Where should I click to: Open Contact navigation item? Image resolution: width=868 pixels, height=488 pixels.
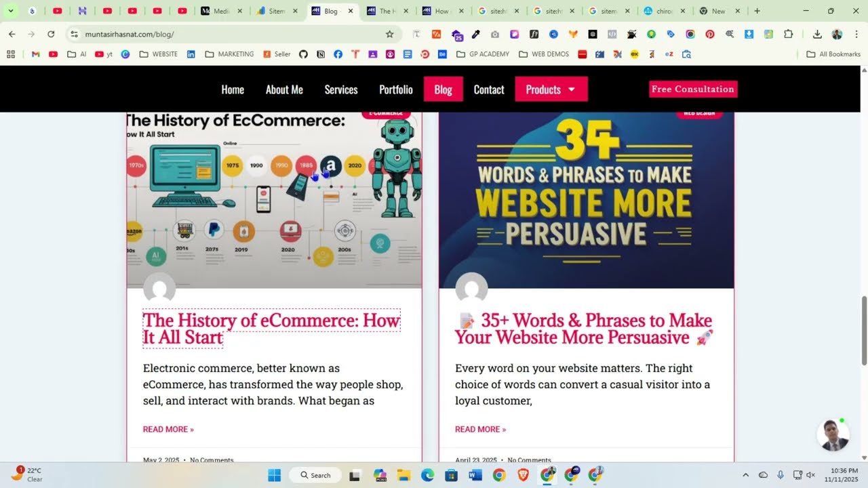(x=489, y=89)
